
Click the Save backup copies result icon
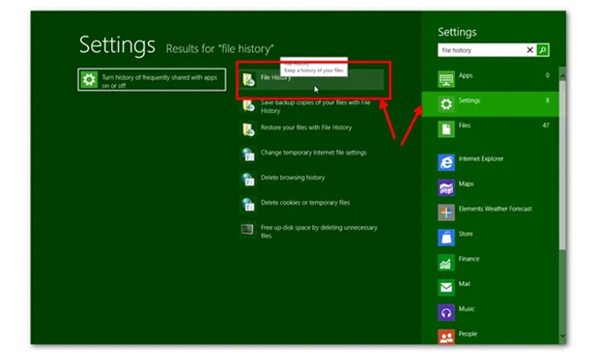248,105
